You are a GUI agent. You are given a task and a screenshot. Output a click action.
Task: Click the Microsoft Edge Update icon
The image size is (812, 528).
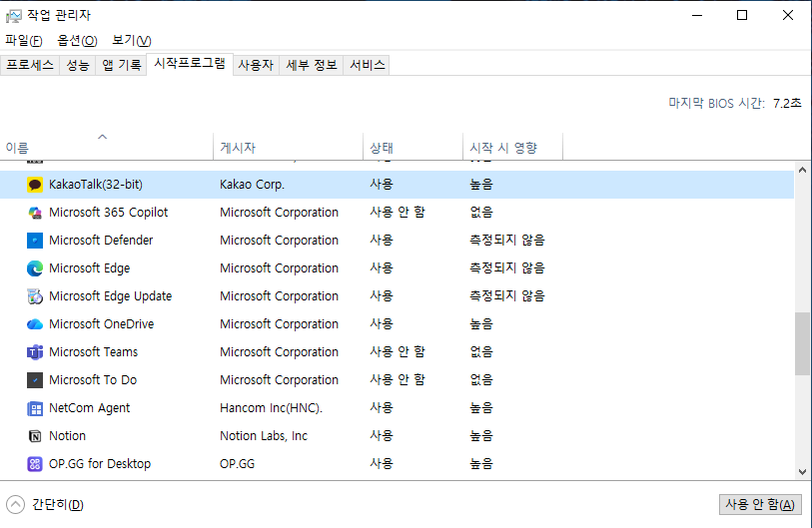[35, 296]
